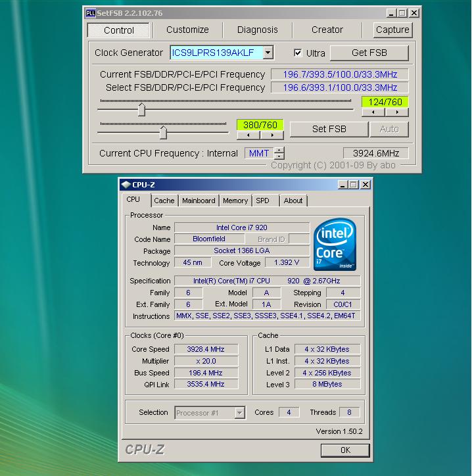Click the C0/C1 revision value

[x=342, y=304]
